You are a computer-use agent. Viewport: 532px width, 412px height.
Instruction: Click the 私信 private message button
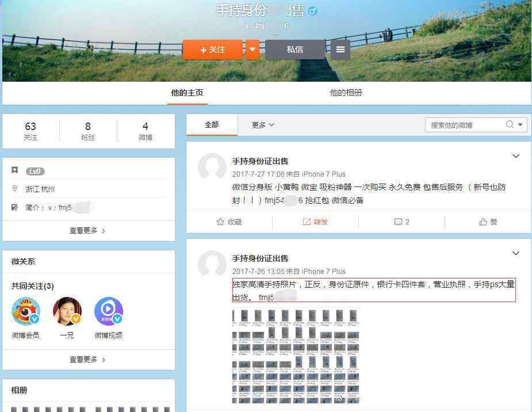tap(294, 50)
